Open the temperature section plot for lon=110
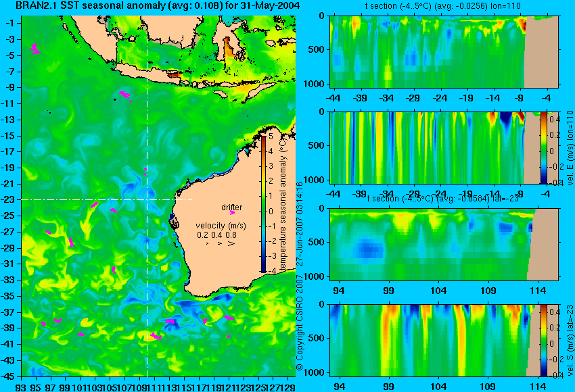 click(444, 51)
